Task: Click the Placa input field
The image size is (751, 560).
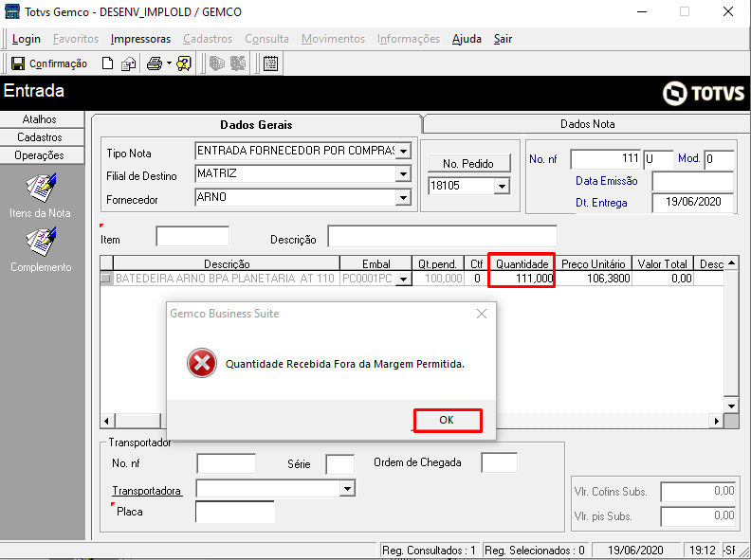Action: (x=235, y=512)
